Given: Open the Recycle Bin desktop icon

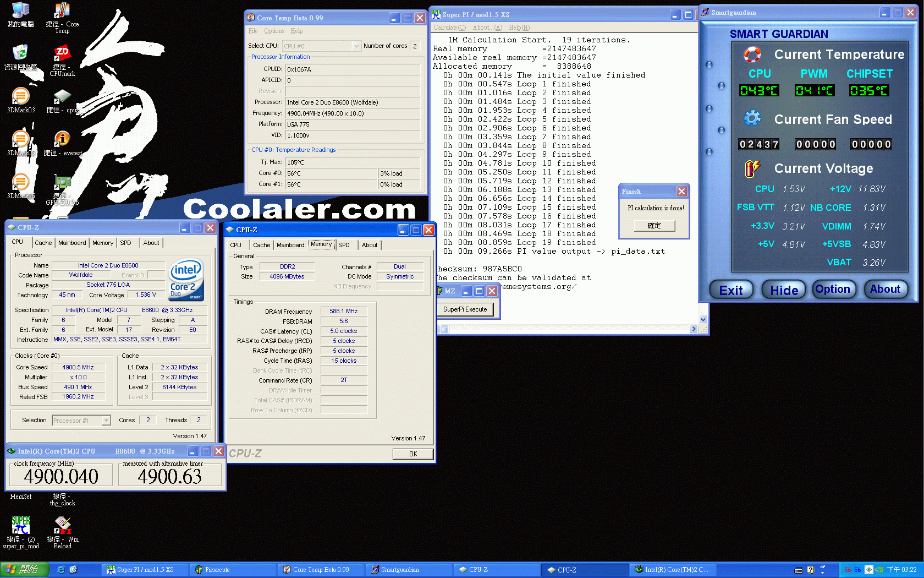Looking at the screenshot, I should pos(20,57).
